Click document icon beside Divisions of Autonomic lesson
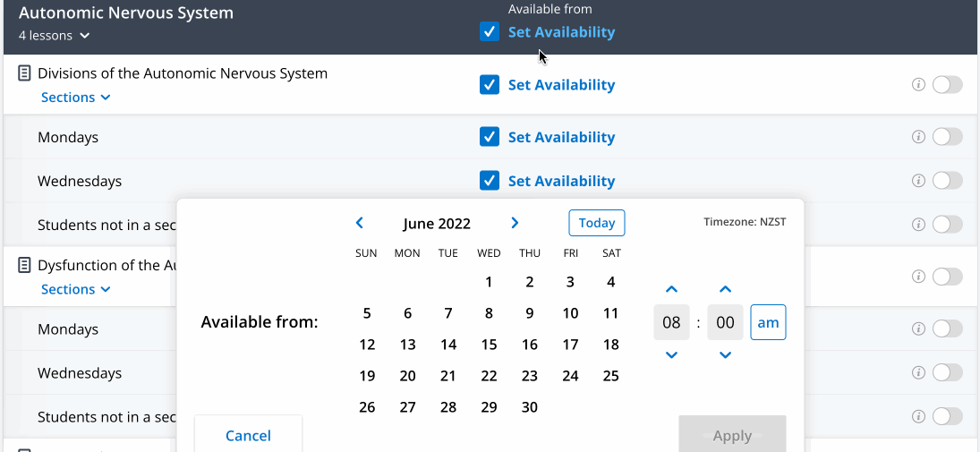The width and height of the screenshot is (980, 452). coord(24,73)
